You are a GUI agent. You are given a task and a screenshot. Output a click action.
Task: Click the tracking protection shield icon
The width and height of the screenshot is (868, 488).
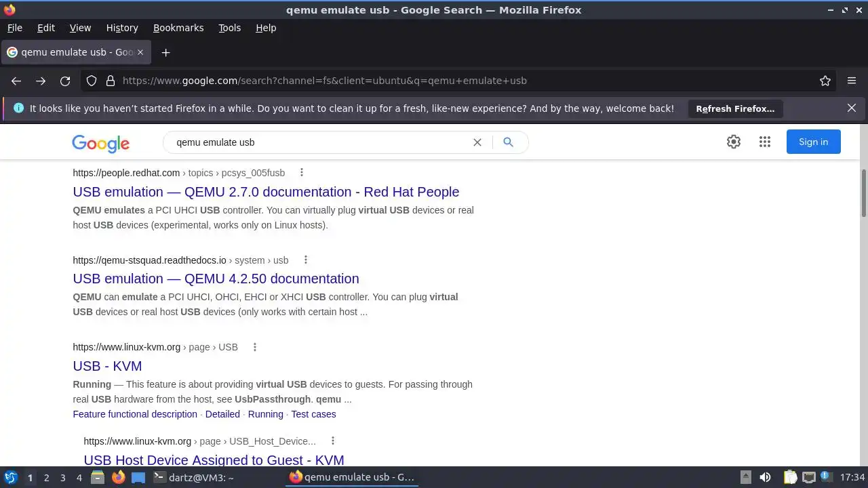pyautogui.click(x=92, y=81)
